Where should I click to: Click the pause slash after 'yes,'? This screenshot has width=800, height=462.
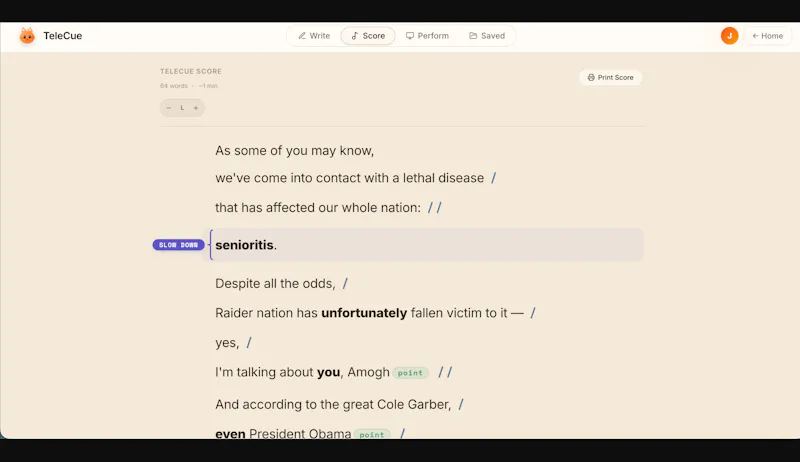[249, 342]
